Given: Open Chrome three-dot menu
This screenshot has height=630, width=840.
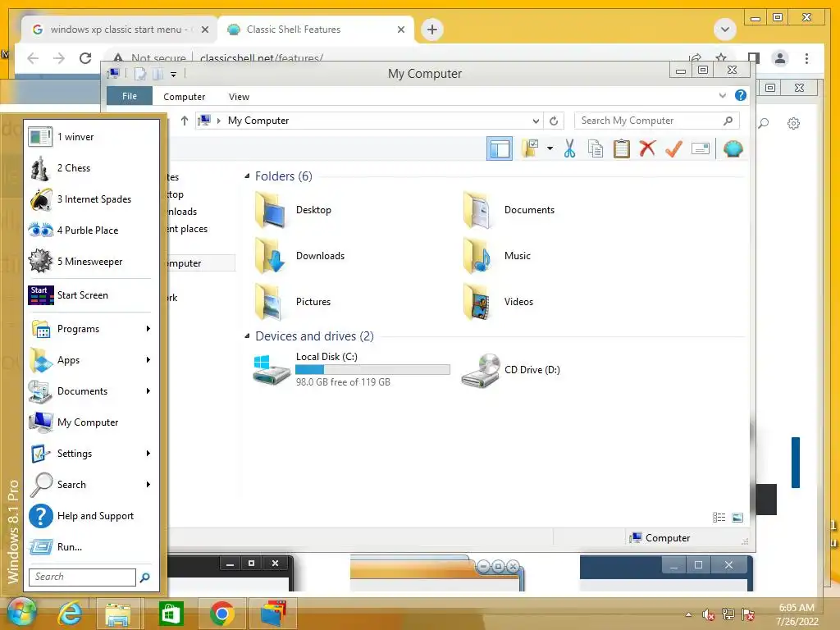Looking at the screenshot, I should [806, 58].
